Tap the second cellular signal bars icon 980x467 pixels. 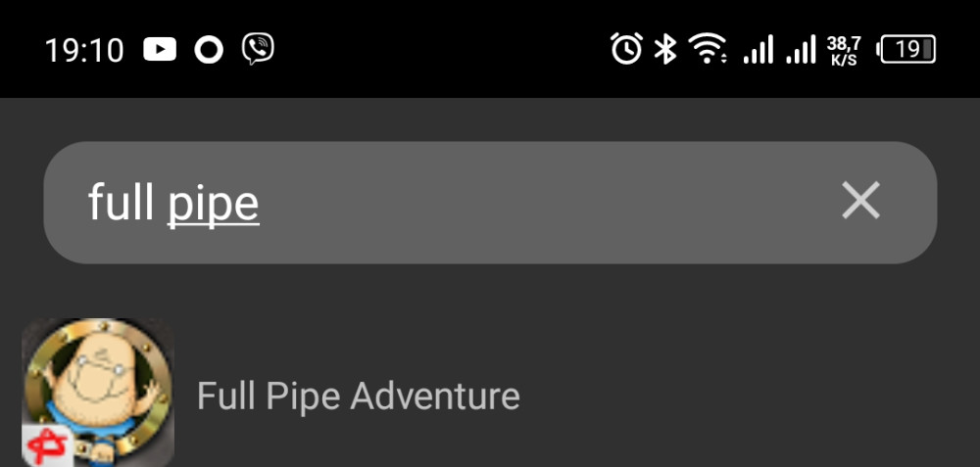click(x=801, y=49)
